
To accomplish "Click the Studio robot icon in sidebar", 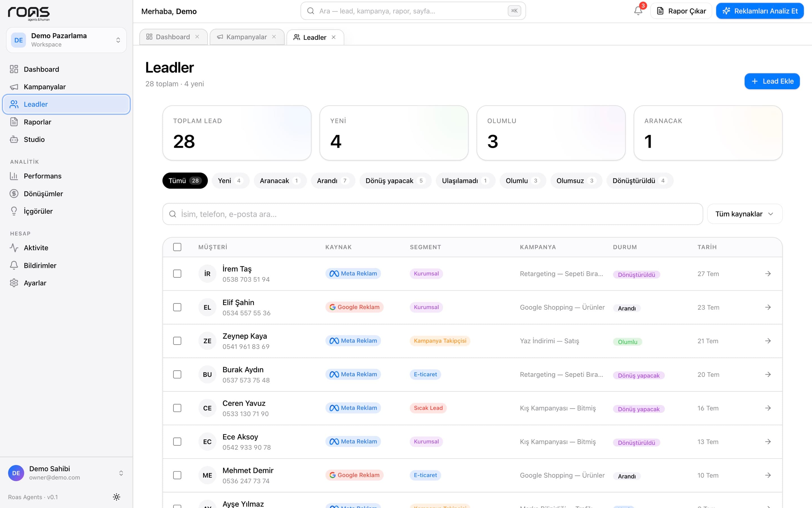I will [14, 139].
